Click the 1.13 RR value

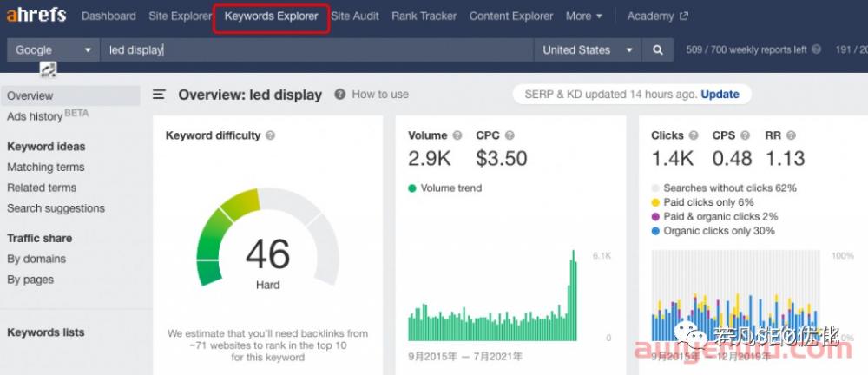785,158
